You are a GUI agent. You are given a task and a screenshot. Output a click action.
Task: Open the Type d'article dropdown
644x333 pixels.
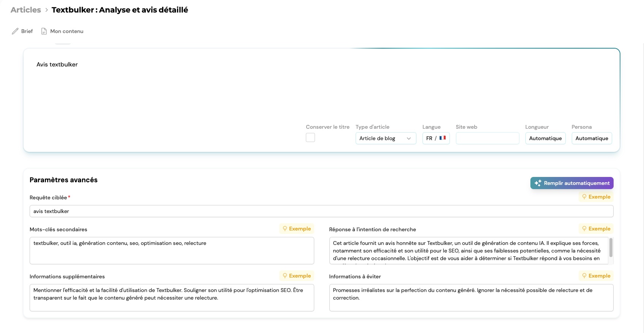386,138
